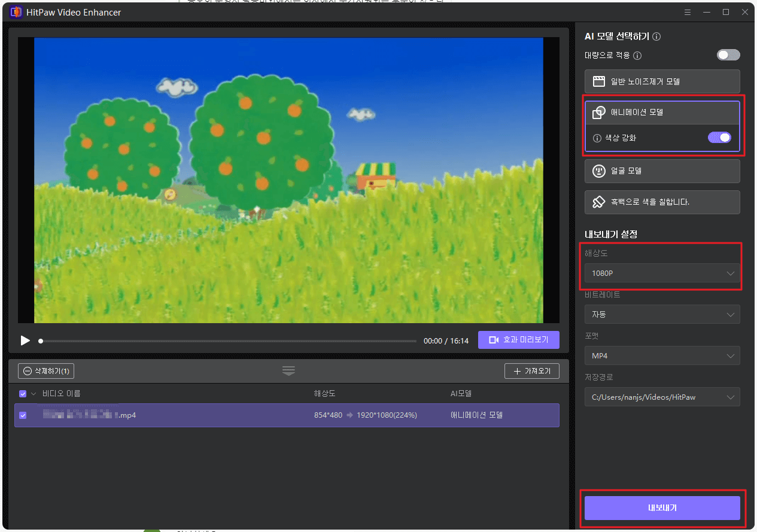Viewport: 757px width, 532px height.
Task: Open the 저장경로 path dropdown
Action: point(662,397)
